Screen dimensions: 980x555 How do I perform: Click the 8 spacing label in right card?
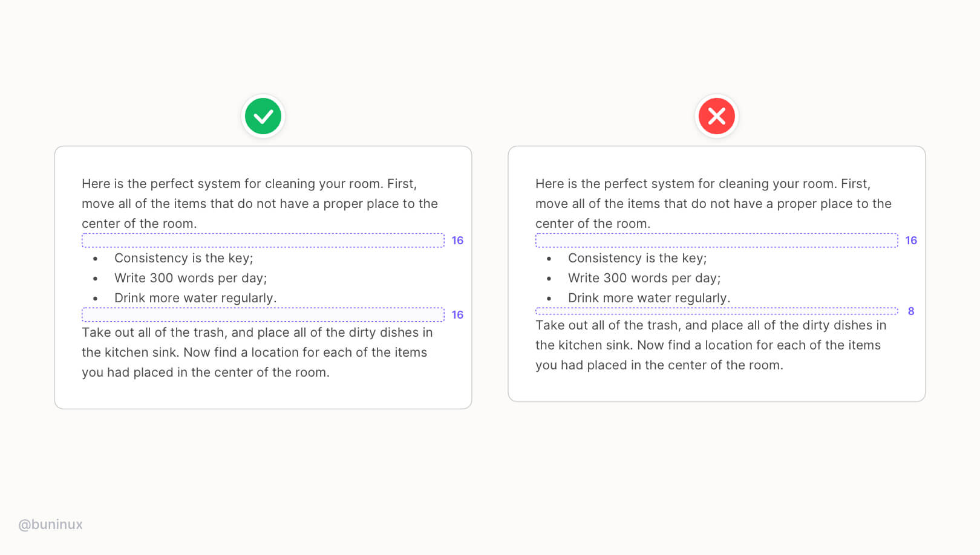click(911, 311)
